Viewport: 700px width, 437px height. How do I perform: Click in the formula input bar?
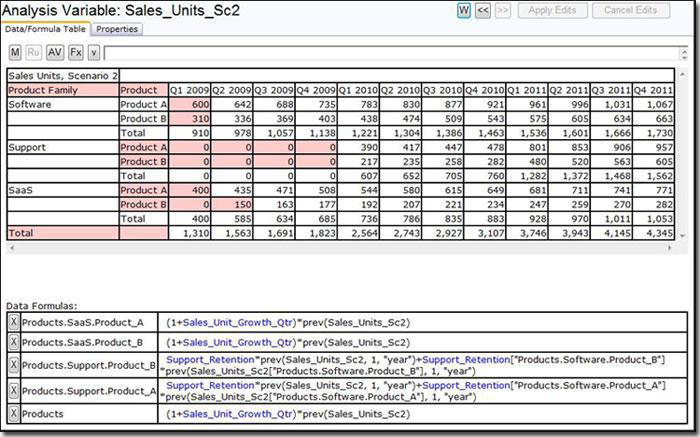click(x=392, y=54)
